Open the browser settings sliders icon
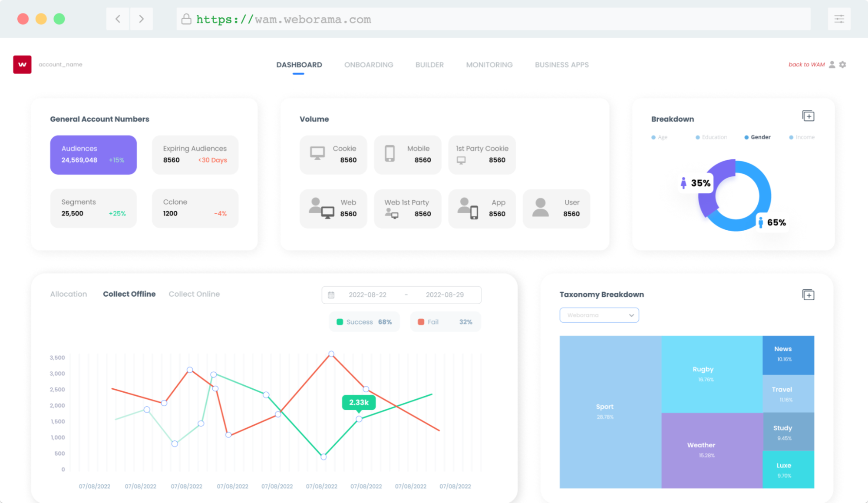Viewport: 868px width, 503px height. 839,19
